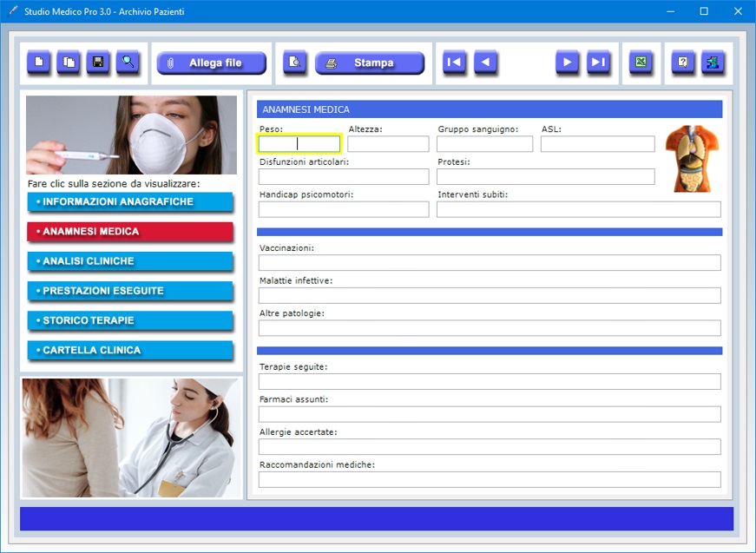Image resolution: width=756 pixels, height=553 pixels.
Task: Click the Raccomandazioni mediche field
Action: pyautogui.click(x=490, y=480)
